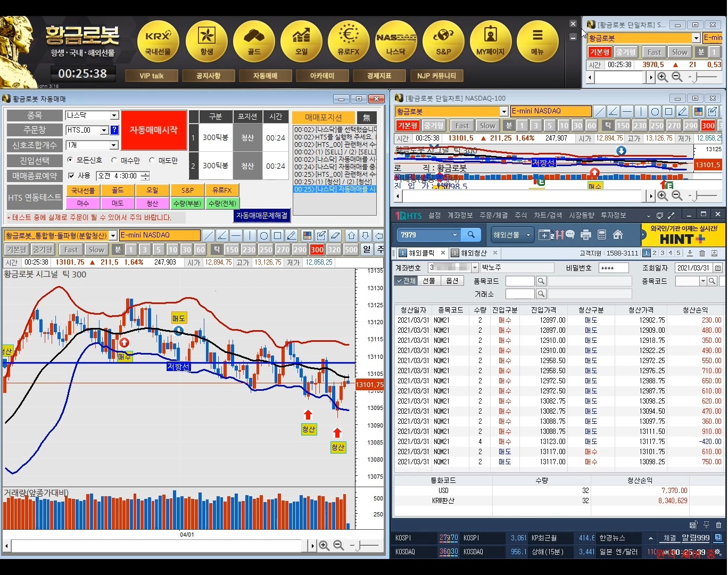Click 비밀번호 password input field
The image size is (728, 575).
pos(614,268)
